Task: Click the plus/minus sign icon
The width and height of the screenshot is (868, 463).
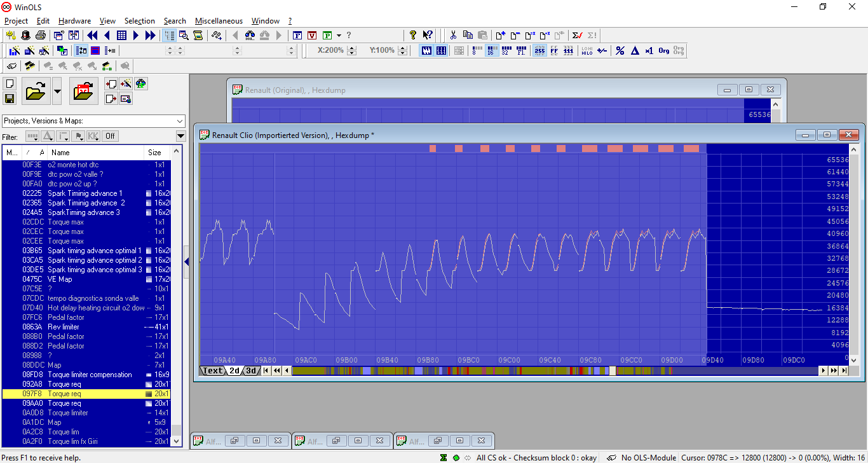Action: point(602,51)
